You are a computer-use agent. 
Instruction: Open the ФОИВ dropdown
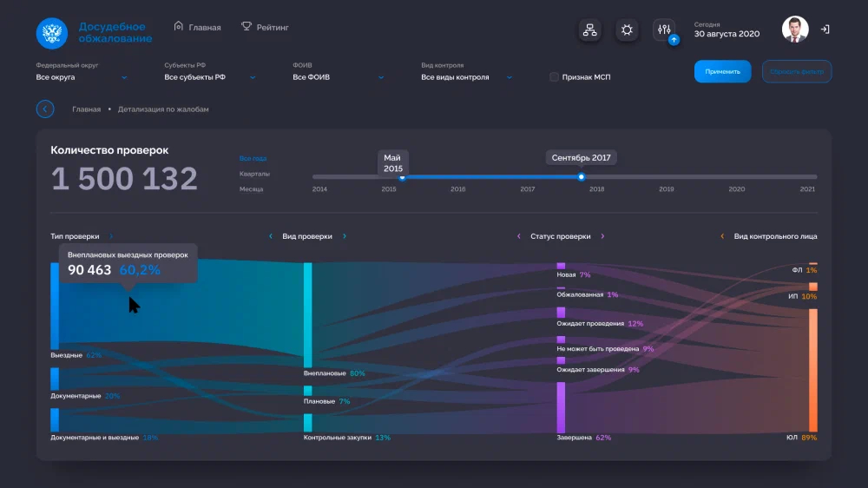(339, 77)
